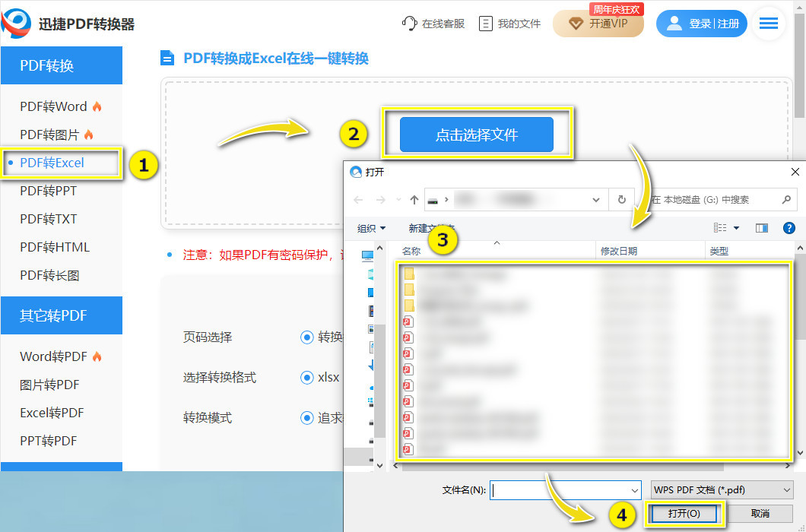Sort by the 修改日期 column header
Viewport: 806px width, 532px height.
click(649, 252)
